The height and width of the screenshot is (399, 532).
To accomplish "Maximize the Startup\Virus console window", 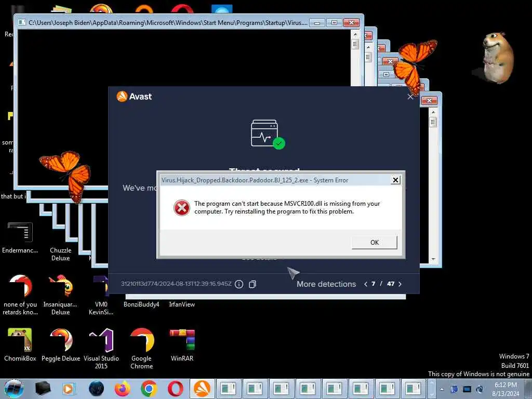I will [334, 23].
